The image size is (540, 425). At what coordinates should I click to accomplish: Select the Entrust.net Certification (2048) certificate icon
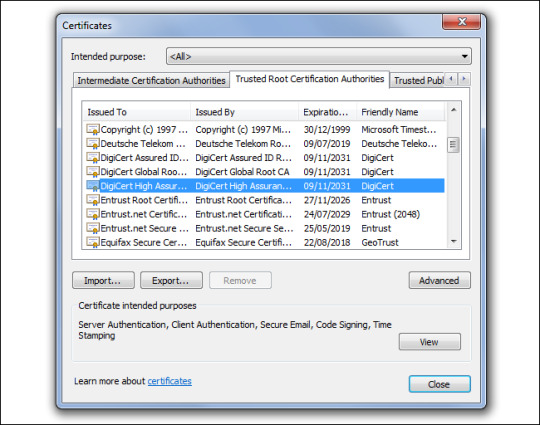[x=93, y=214]
